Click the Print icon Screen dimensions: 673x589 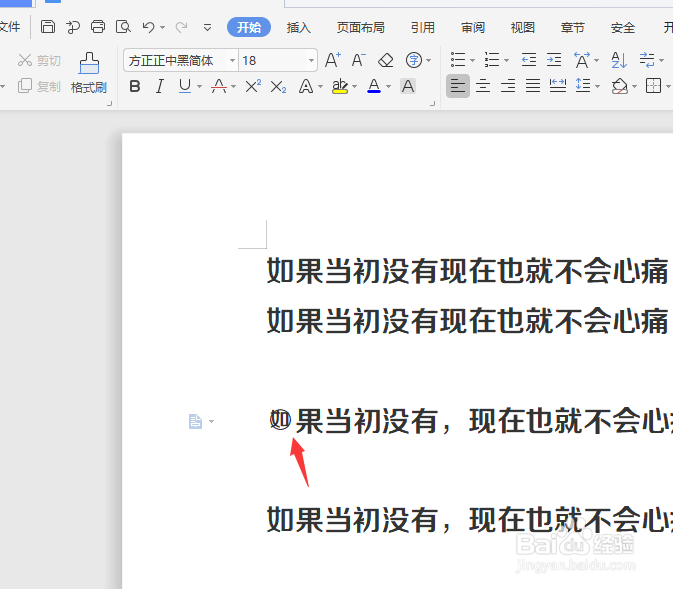pyautogui.click(x=98, y=27)
